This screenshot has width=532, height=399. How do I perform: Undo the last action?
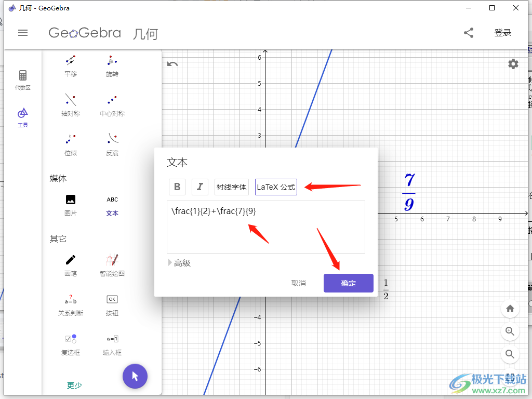point(172,64)
